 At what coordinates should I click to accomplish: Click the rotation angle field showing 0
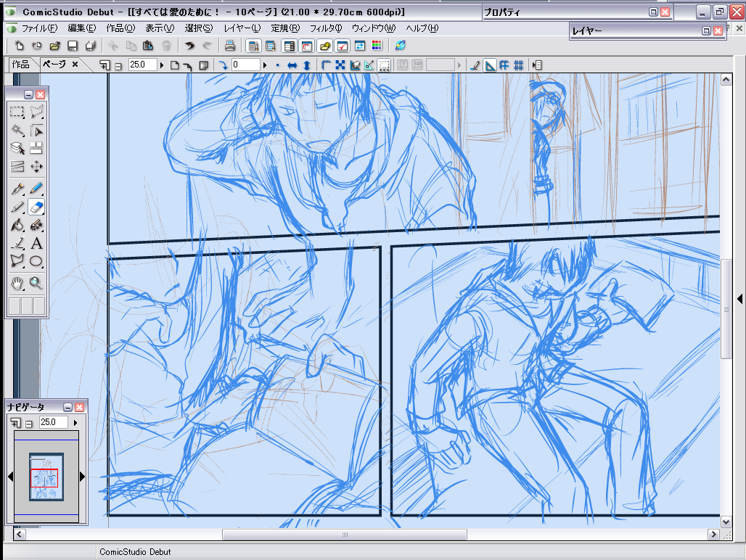[x=246, y=65]
